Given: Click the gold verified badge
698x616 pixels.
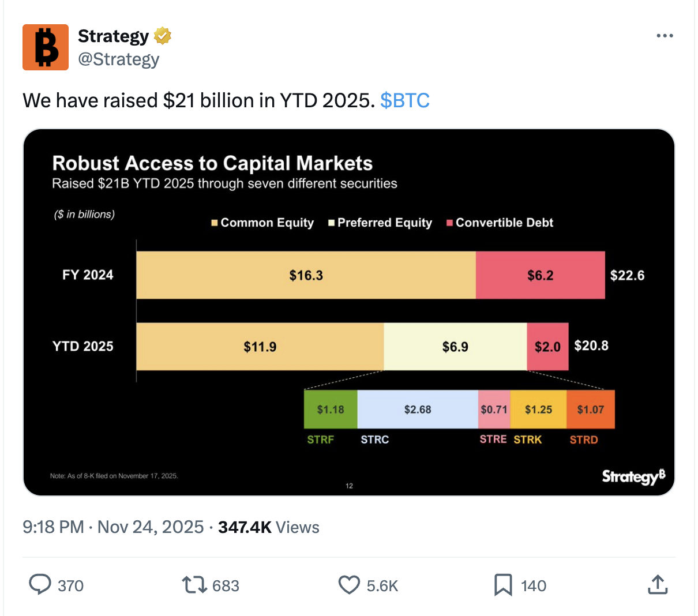Looking at the screenshot, I should [x=163, y=36].
